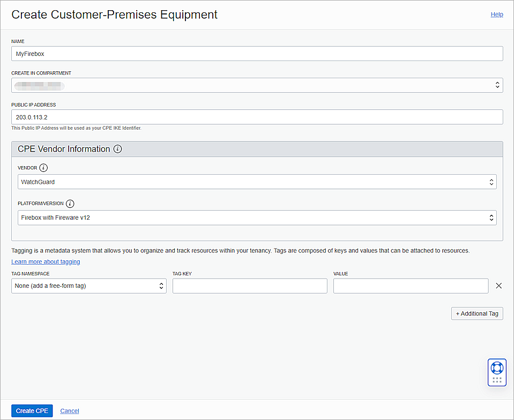This screenshot has width=514, height=420.
Task: Open the life-ring support widget
Action: coord(496,367)
